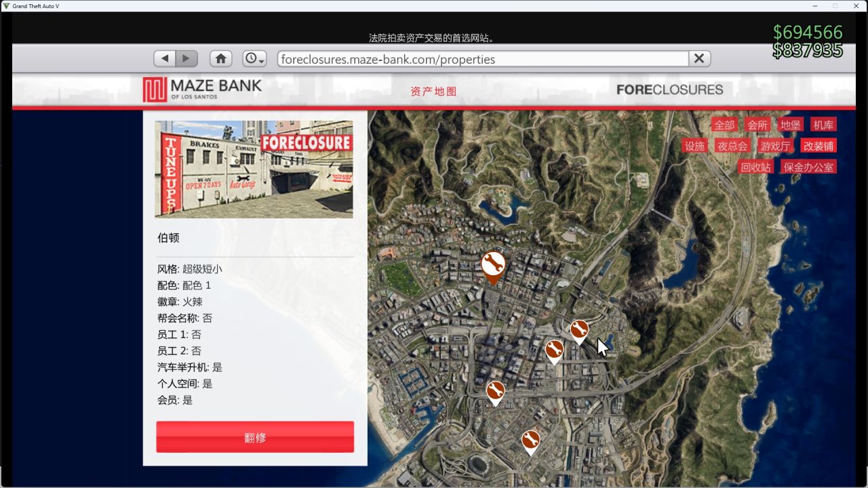Click the Maze Bank logo
The width and height of the screenshot is (868, 488).
coord(202,89)
